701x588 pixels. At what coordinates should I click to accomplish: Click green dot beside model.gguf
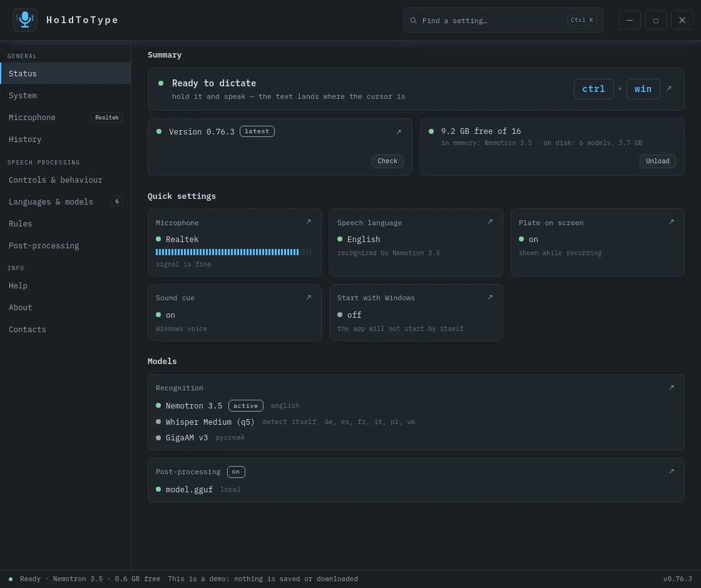point(158,489)
